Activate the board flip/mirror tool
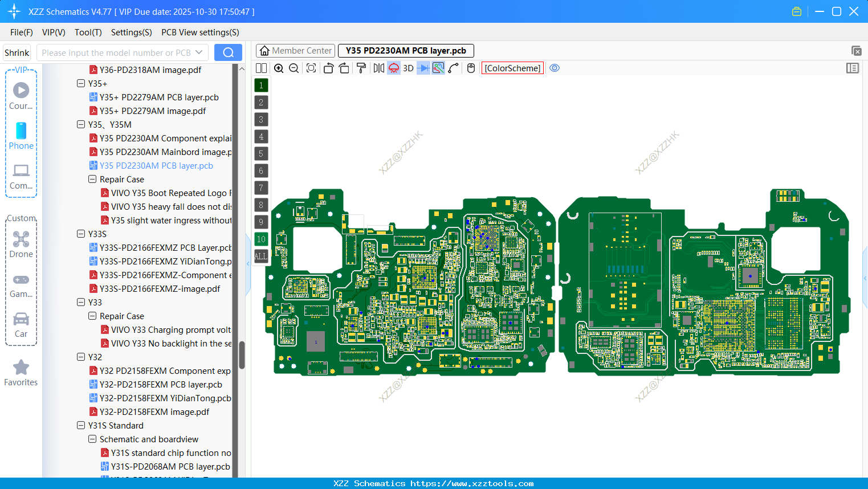The height and width of the screenshot is (489, 868). coord(378,68)
